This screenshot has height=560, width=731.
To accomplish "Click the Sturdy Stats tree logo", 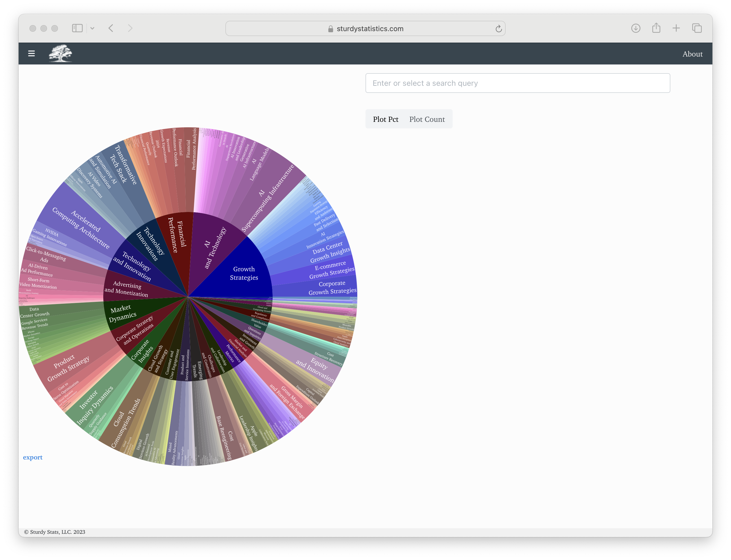I will (x=60, y=53).
